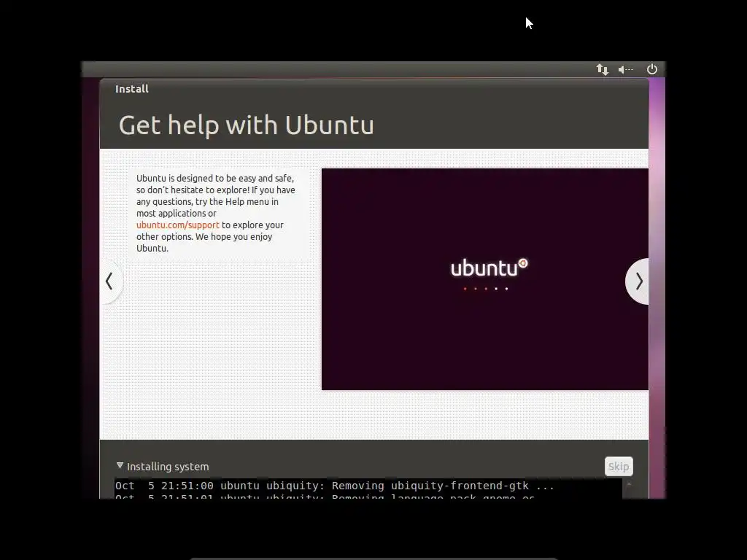Open the power session menu
The width and height of the screenshot is (747, 560).
651,69
